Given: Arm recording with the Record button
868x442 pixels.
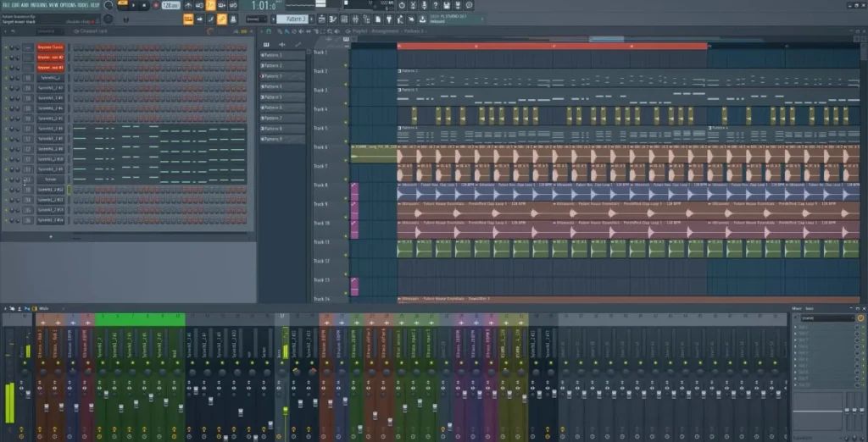Looking at the screenshot, I should tap(156, 5).
